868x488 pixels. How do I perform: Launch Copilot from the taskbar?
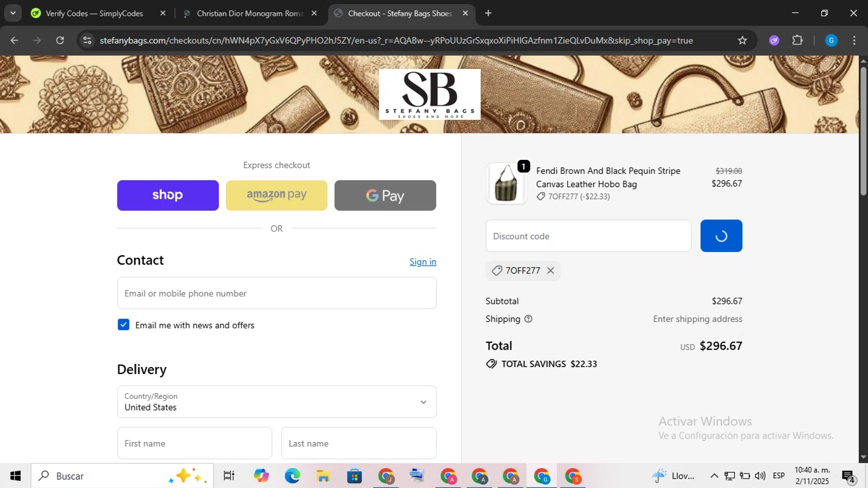[261, 476]
